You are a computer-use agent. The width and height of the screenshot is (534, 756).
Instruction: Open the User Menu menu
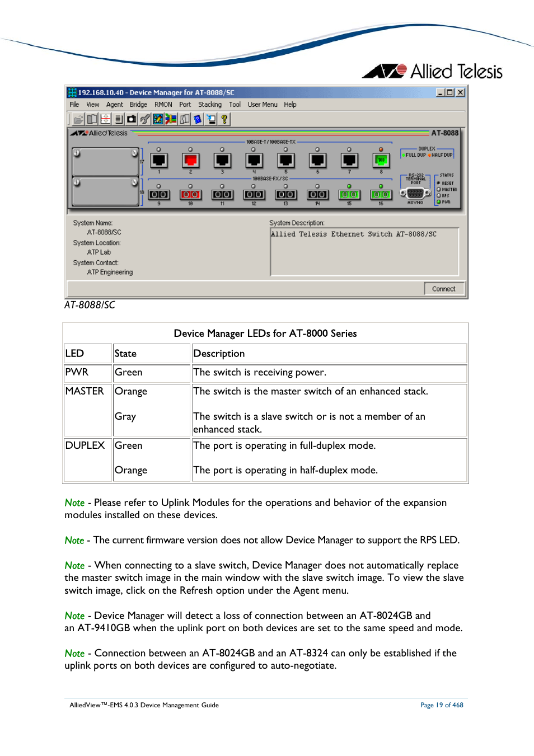(x=263, y=105)
